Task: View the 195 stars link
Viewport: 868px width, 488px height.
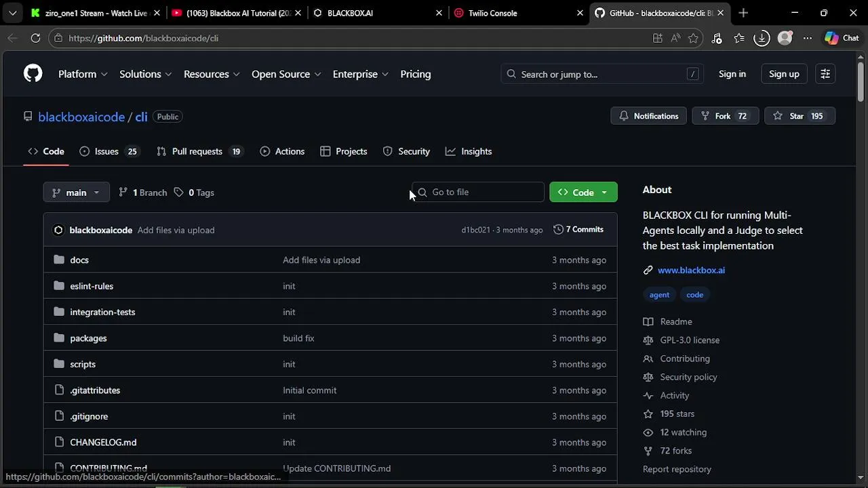Action: pos(669,414)
